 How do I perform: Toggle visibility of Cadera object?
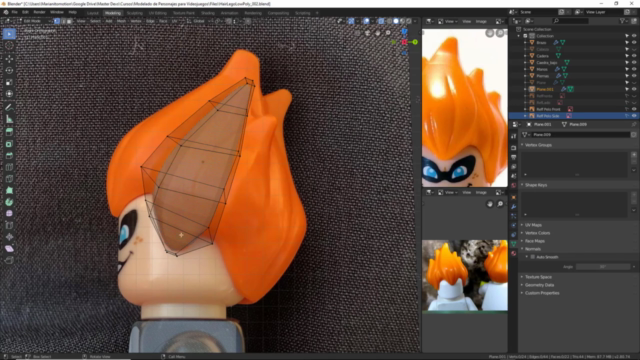click(634, 56)
